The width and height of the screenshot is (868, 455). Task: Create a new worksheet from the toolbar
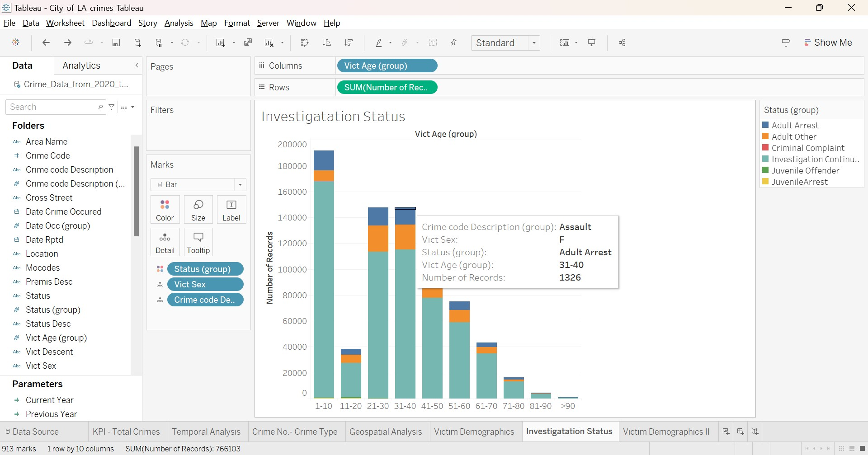pos(221,42)
